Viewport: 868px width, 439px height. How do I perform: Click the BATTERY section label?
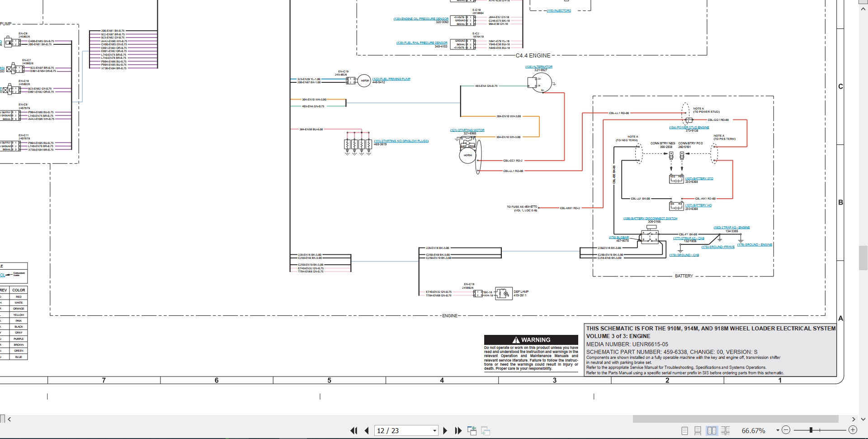pyautogui.click(x=684, y=276)
